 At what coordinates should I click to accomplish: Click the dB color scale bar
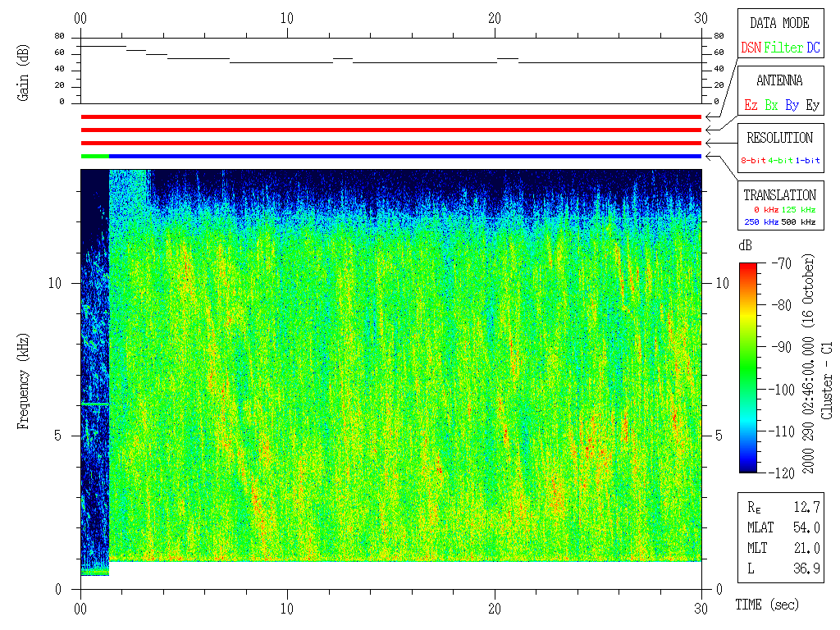748,367
